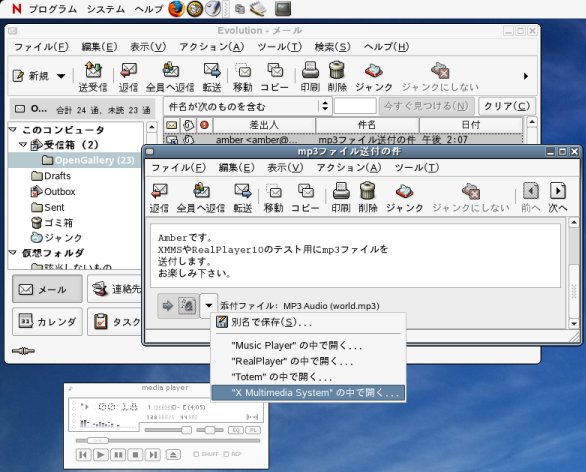Click the red flag column header in message list
The image size is (586, 472).
click(x=204, y=125)
